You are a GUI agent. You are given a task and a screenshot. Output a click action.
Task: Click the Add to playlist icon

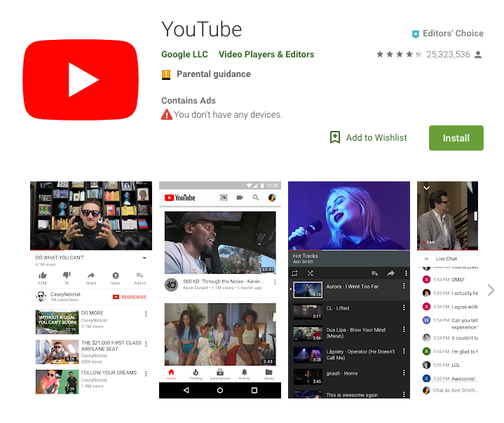[x=139, y=275]
